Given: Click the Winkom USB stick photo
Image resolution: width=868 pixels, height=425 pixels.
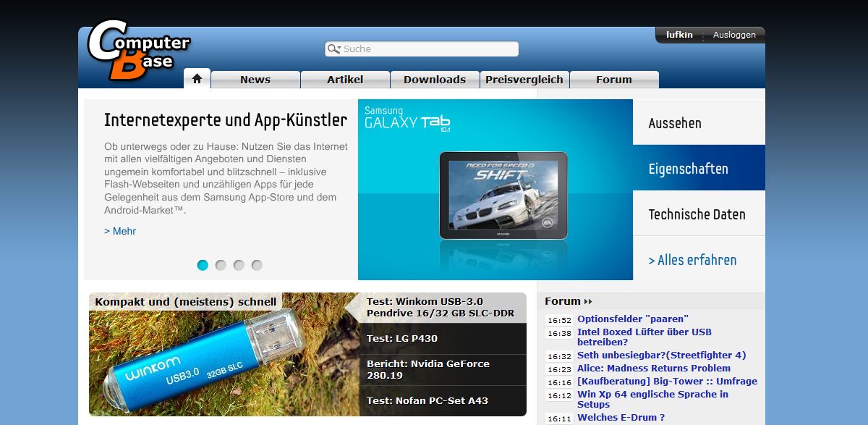Looking at the screenshot, I should pyautogui.click(x=224, y=355).
